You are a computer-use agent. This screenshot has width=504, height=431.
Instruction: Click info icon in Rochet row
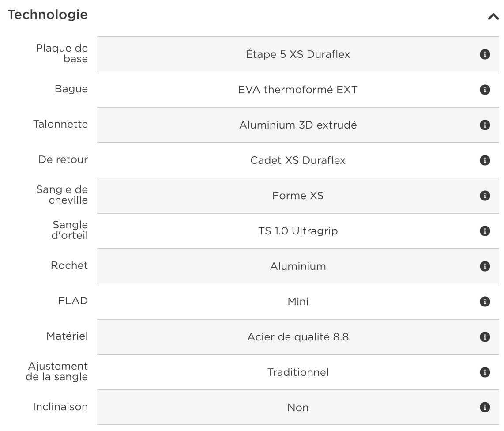[x=485, y=266]
